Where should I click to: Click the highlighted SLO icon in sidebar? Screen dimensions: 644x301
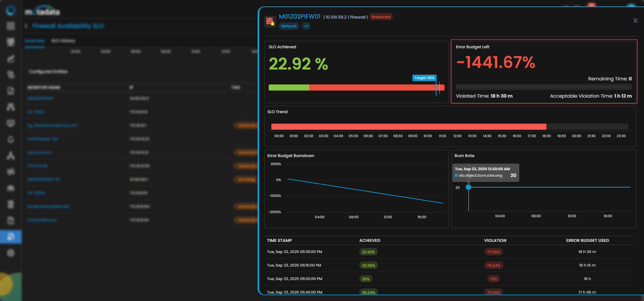[11, 236]
